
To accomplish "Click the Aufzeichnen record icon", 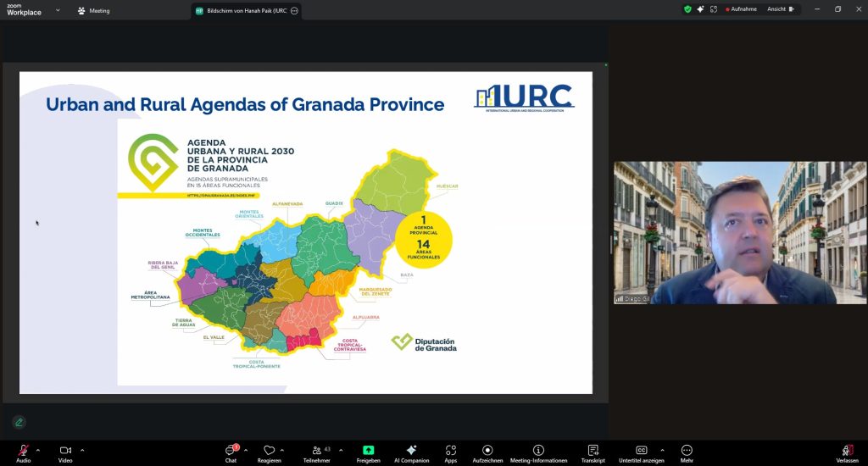I will pyautogui.click(x=487, y=450).
